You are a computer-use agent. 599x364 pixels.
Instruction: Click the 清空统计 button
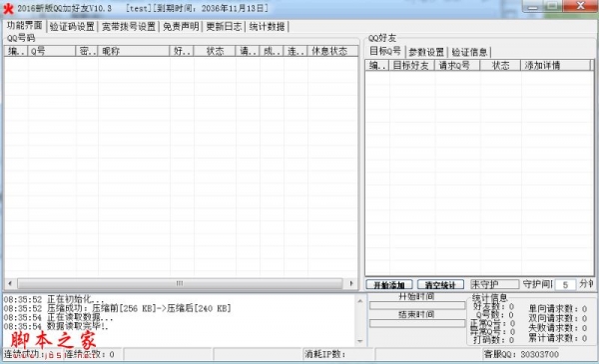[x=440, y=284]
